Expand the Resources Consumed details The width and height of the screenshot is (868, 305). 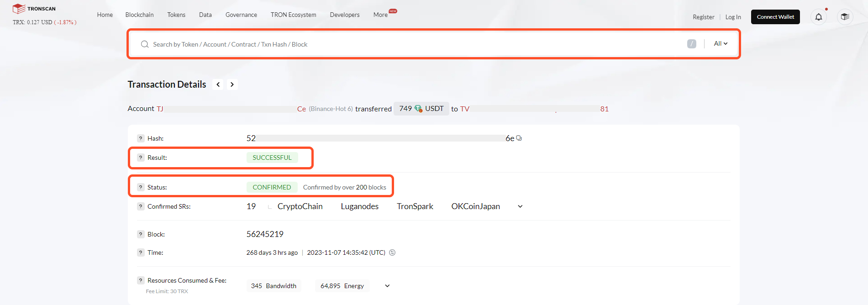coord(387,286)
